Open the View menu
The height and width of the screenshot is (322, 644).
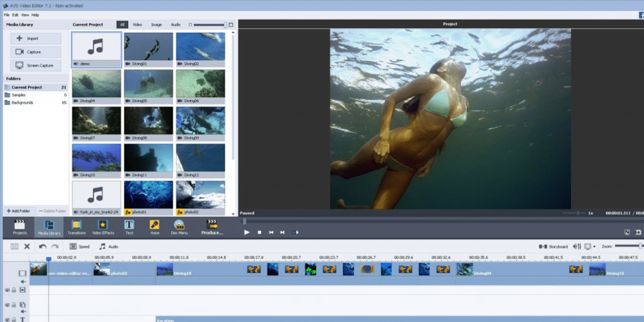(x=25, y=15)
